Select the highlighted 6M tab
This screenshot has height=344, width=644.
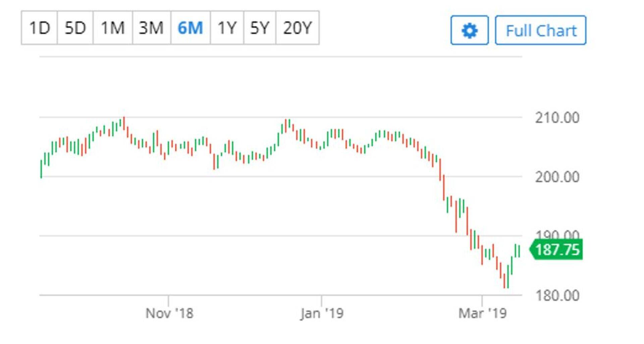(x=190, y=28)
